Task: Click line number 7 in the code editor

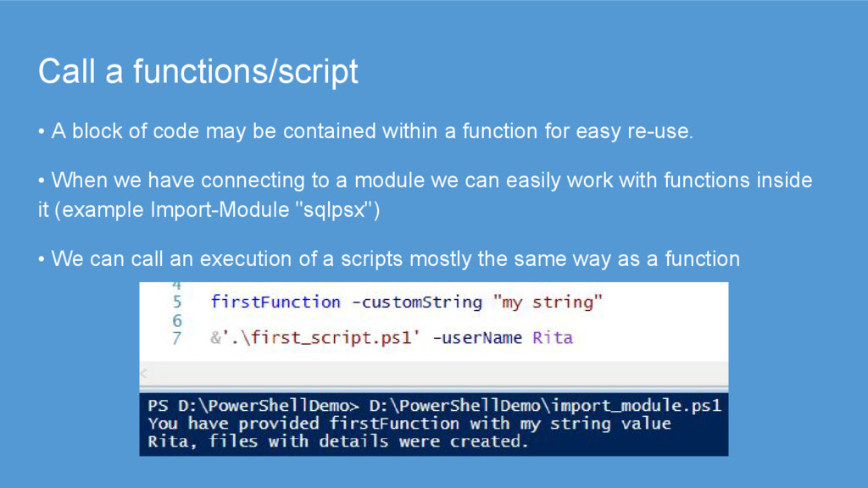Action: point(177,337)
